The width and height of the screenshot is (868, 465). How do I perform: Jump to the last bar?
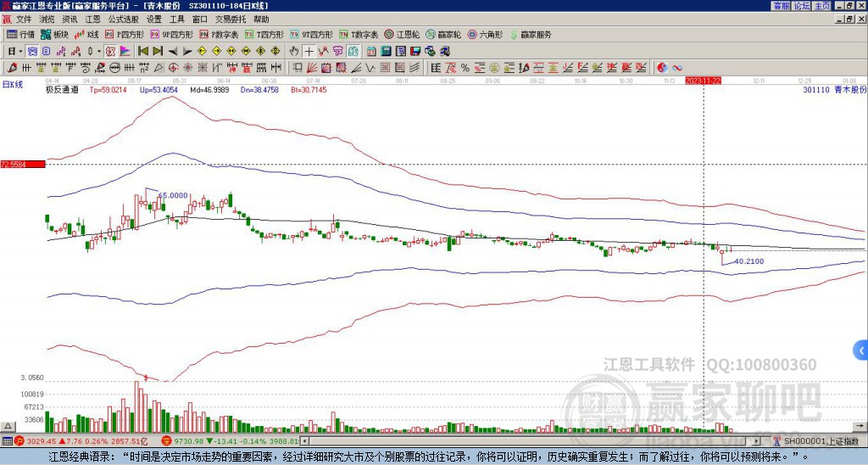click(x=158, y=52)
